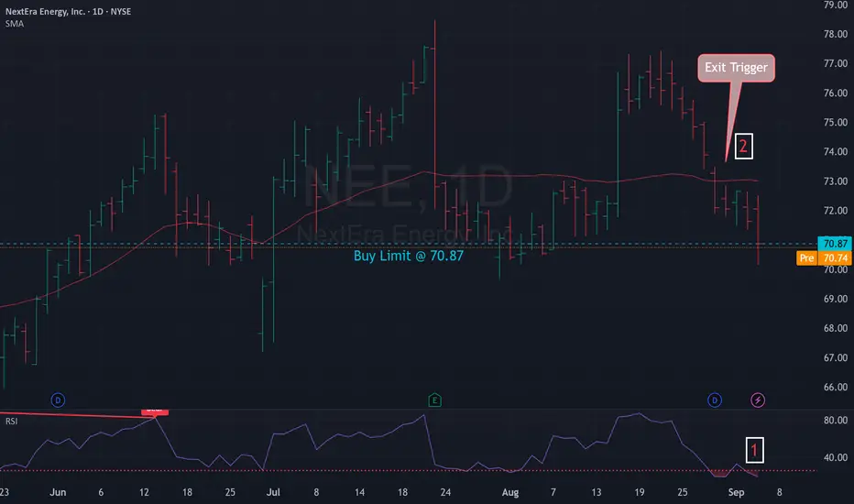
Task: Click the Buy Limit @ 70.87 label
Action: coord(409,256)
